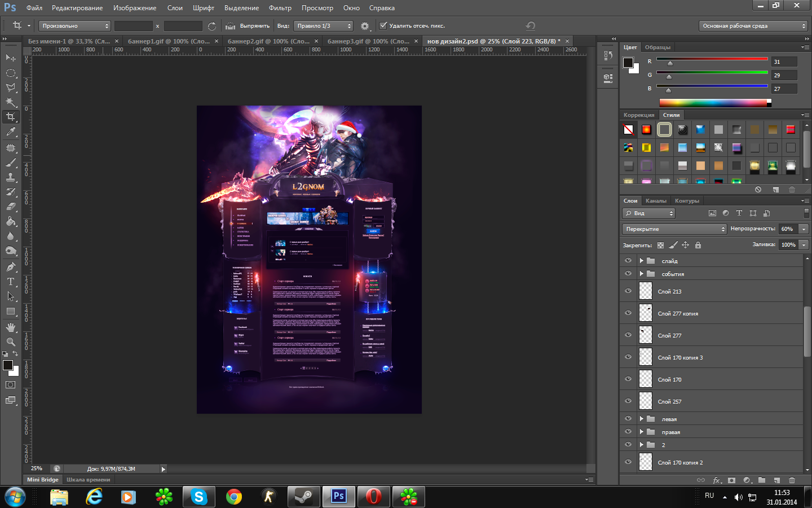The height and width of the screenshot is (508, 812).
Task: Expand the слайд layer group
Action: [x=641, y=261]
